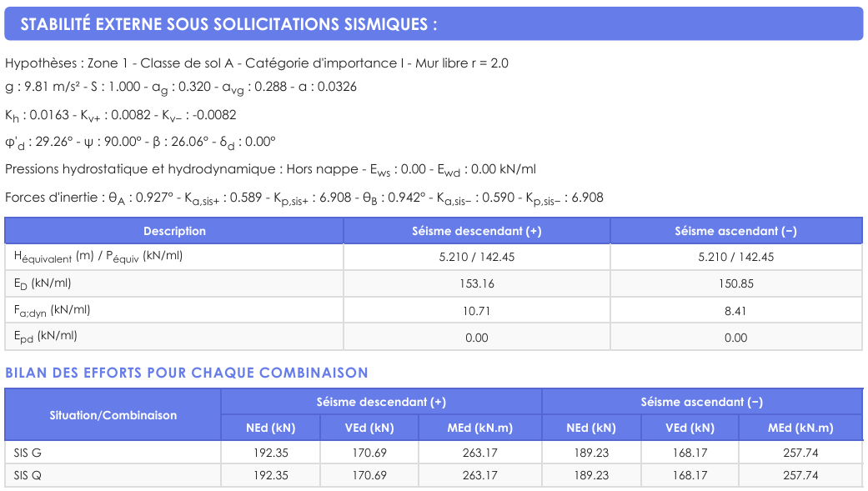868x491 pixels.
Task: Click the ED value 150.85
Action: click(735, 283)
